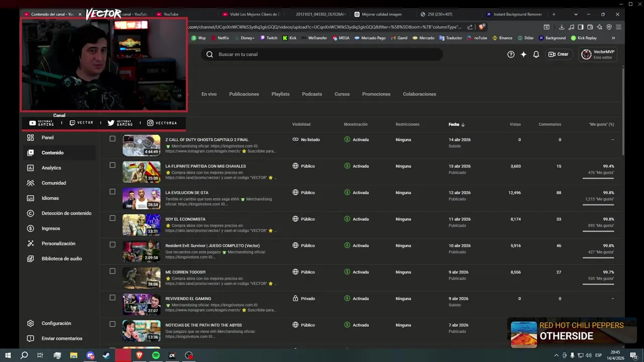The image size is (644, 362).
Task: Open Comunidad people icon in sidebar
Action: click(31, 183)
